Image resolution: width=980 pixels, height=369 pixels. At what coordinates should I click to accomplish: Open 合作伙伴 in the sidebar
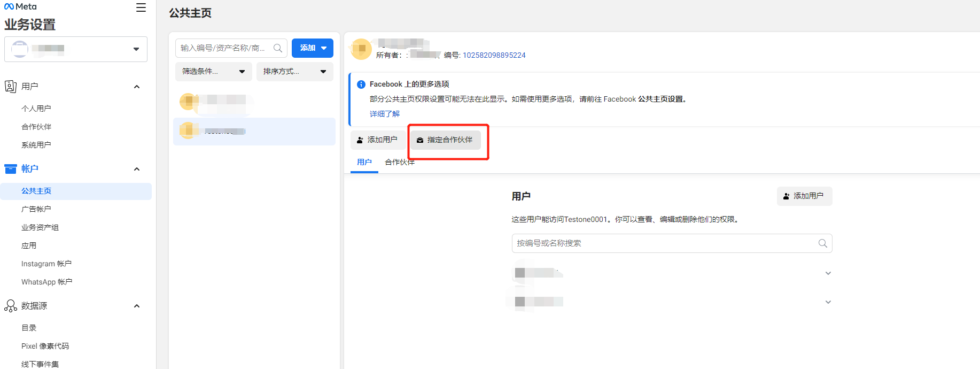pos(36,127)
